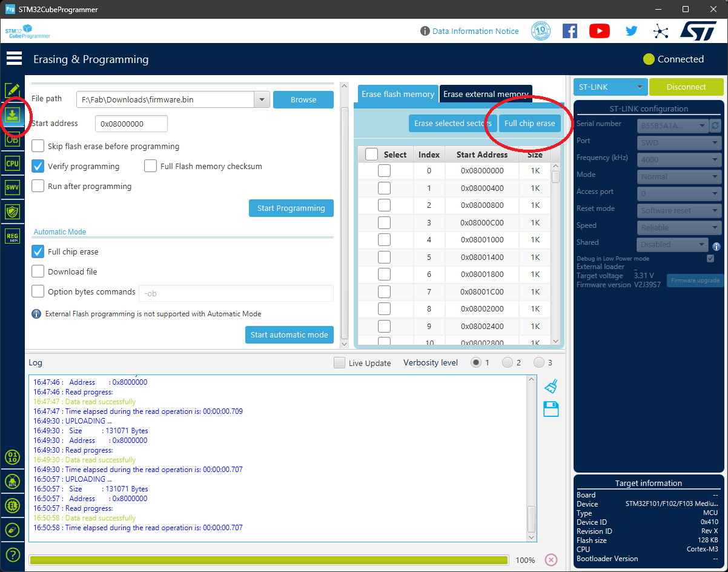This screenshot has width=728, height=572.
Task: Open the CPU panel from sidebar
Action: point(12,164)
